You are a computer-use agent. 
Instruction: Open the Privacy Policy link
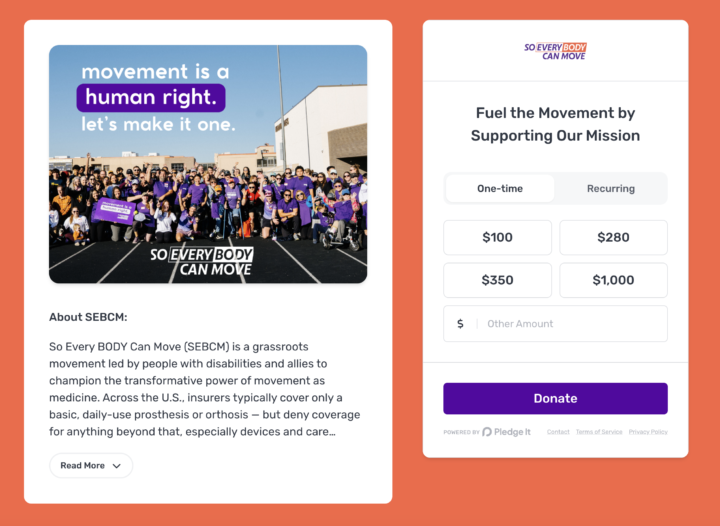[648, 432]
